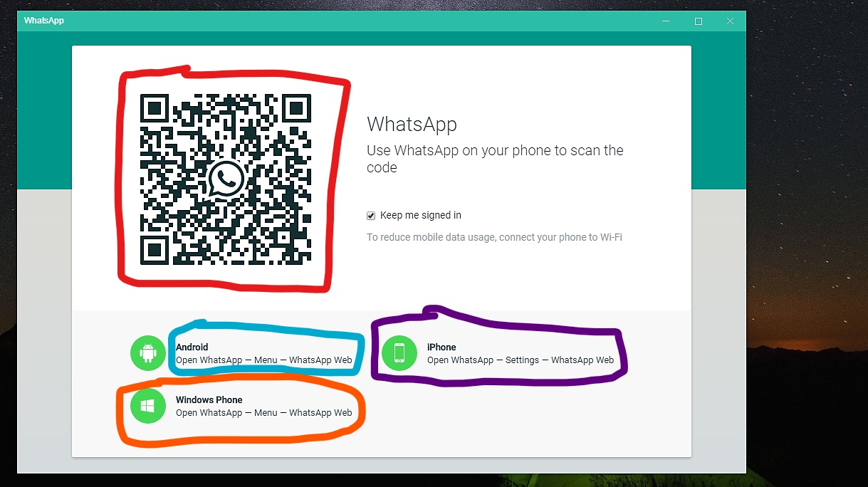Click Android's Open WhatsApp — Menu instructions
The height and width of the screenshot is (487, 868).
pyautogui.click(x=264, y=360)
